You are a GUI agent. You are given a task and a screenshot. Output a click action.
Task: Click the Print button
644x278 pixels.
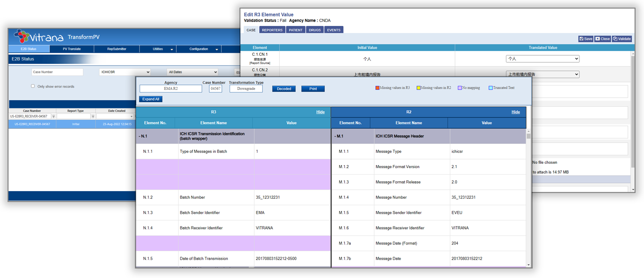[313, 89]
